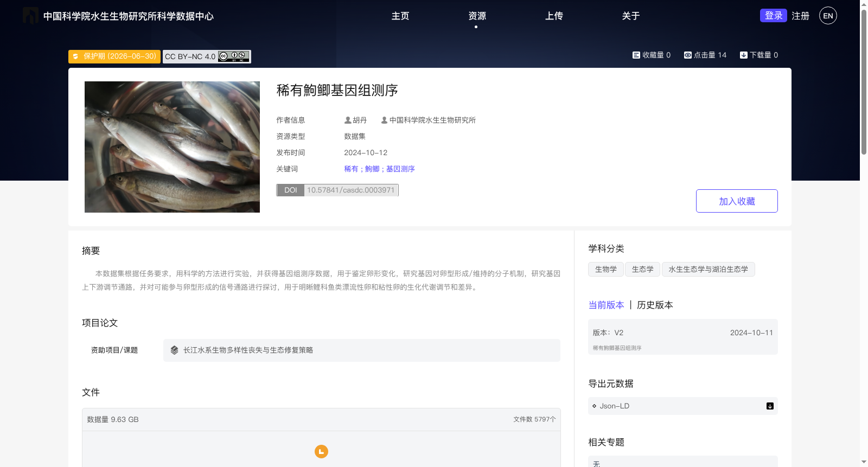Click the site title 中国科学院水生生物研究所科学数据中心
This screenshot has height=467, width=868.
coord(129,16)
